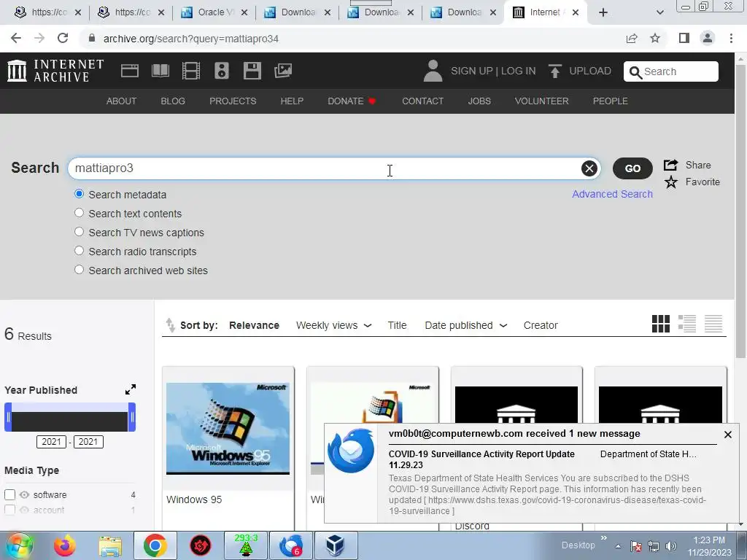Open the HELP menu item

tap(292, 101)
